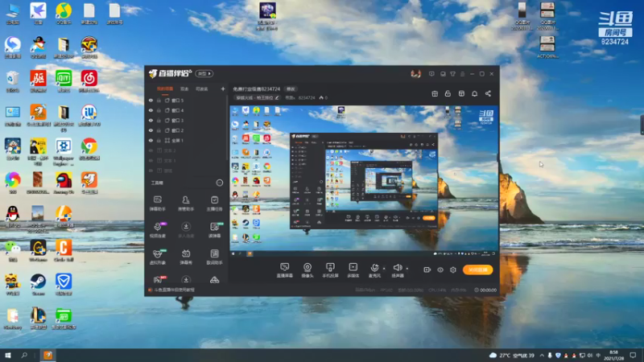Start recording with the camcorder icon

click(x=427, y=269)
